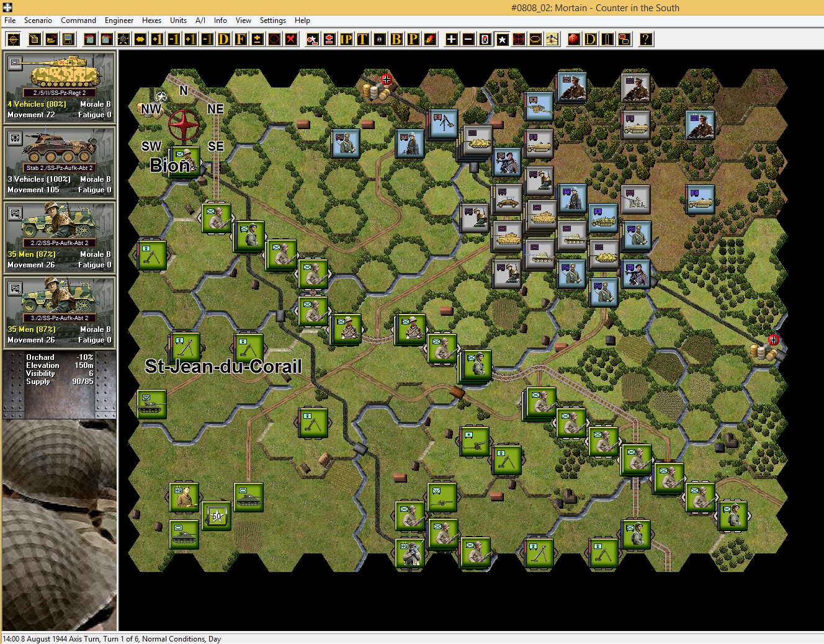Save game with the floppy disk icon

pyautogui.click(x=68, y=40)
